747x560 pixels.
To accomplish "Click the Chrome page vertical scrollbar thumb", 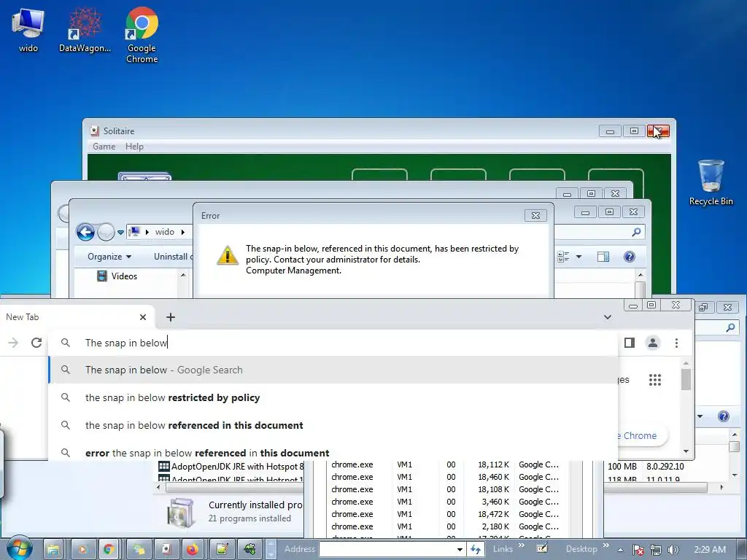I will tap(686, 379).
